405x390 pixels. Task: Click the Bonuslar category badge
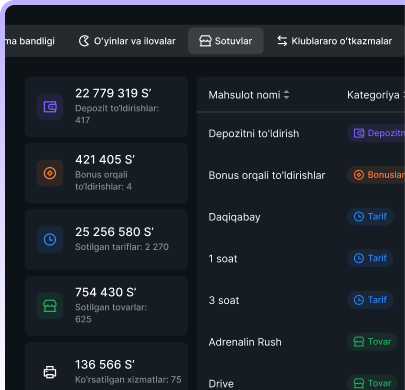376,175
